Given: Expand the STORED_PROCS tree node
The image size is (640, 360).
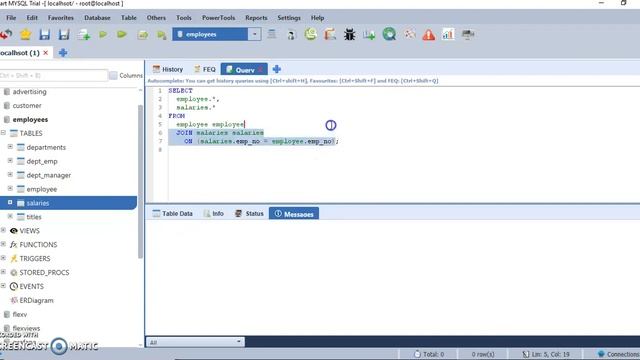Looking at the screenshot, I should (3, 271).
